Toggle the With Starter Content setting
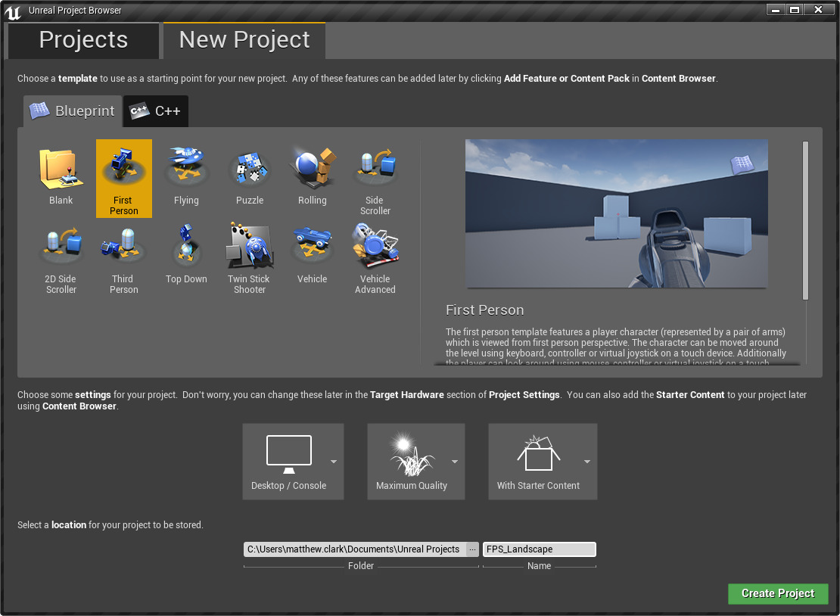This screenshot has width=840, height=616. coord(538,454)
